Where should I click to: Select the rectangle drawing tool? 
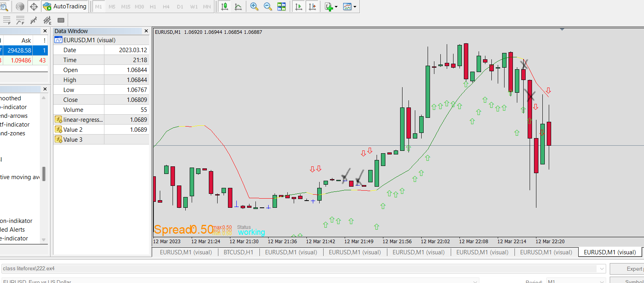coord(61,20)
